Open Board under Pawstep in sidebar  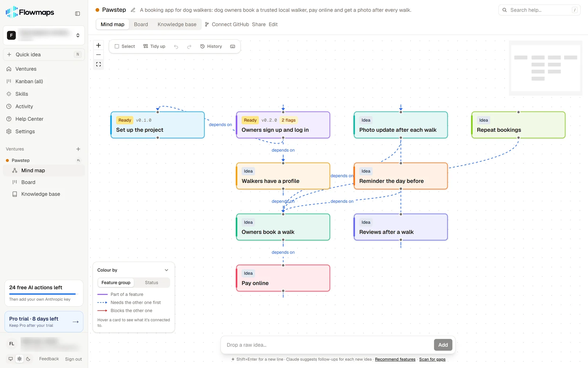click(44, 182)
